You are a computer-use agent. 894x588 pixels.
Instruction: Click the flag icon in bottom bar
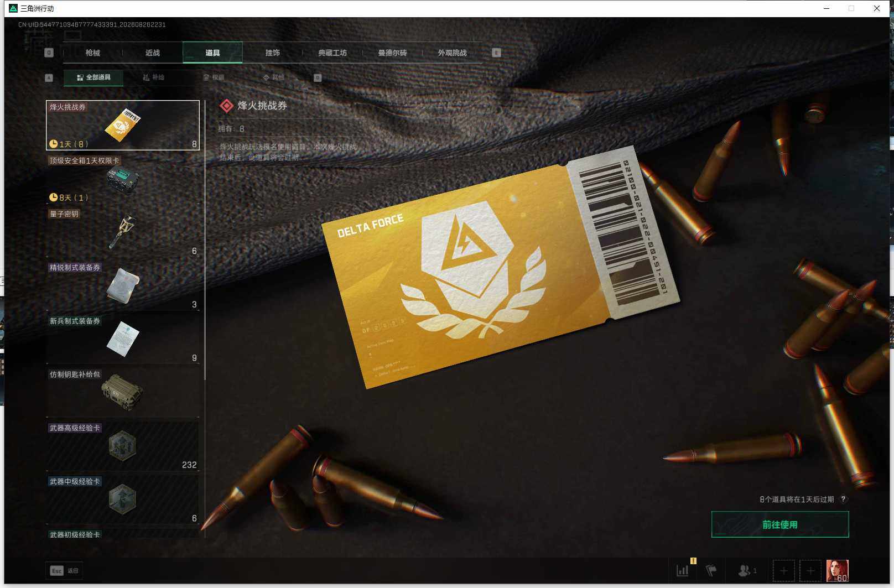pos(711,570)
